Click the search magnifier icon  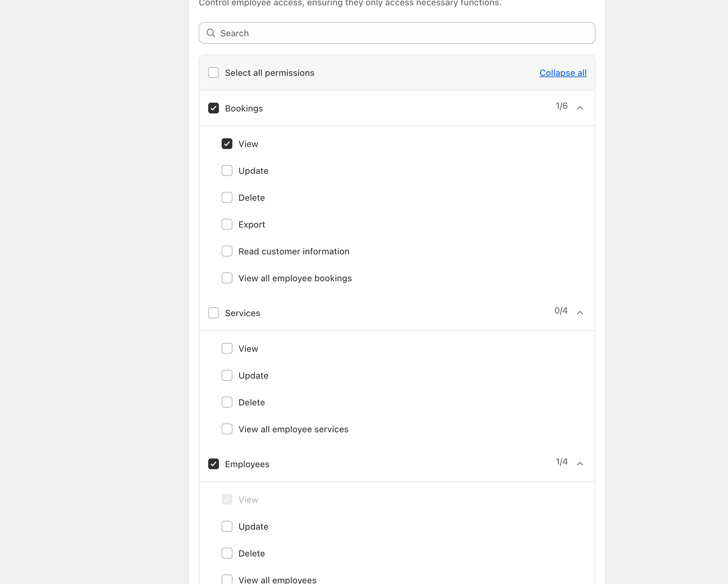click(x=211, y=33)
